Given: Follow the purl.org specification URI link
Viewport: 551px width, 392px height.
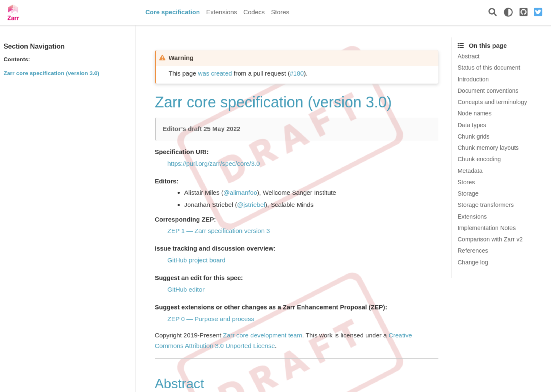Looking at the screenshot, I should [x=213, y=164].
